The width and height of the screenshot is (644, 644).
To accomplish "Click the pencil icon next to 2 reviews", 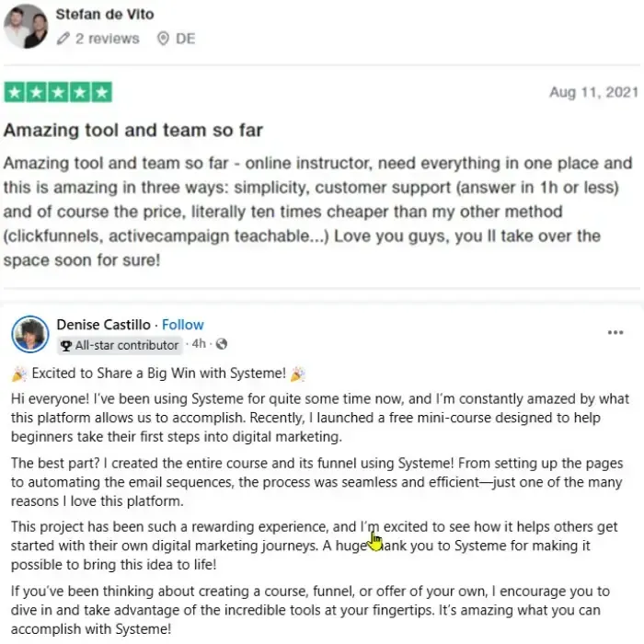I will [63, 39].
